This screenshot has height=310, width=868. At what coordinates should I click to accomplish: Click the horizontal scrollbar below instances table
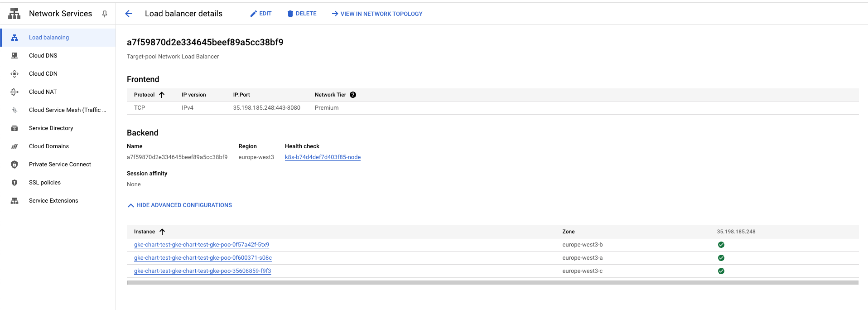click(492, 282)
